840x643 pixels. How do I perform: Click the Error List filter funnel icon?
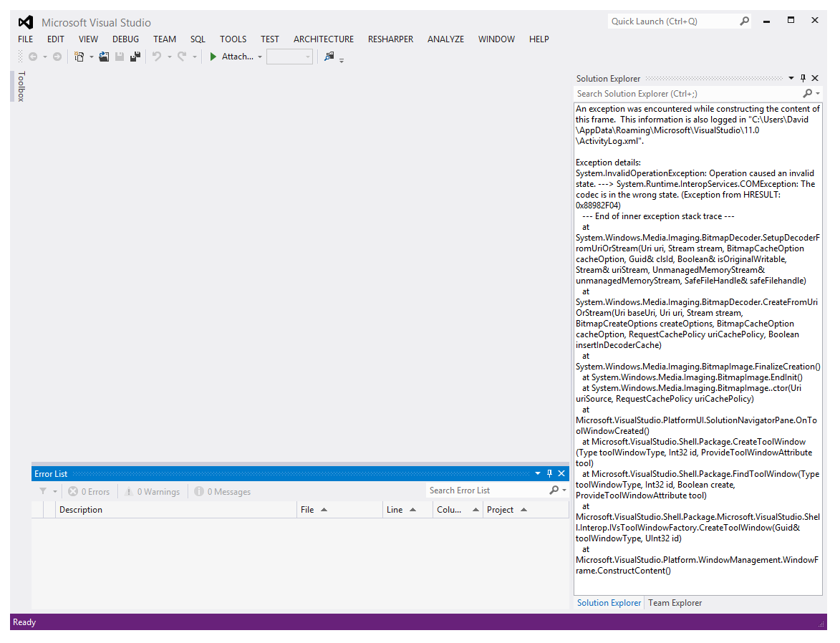(x=43, y=491)
